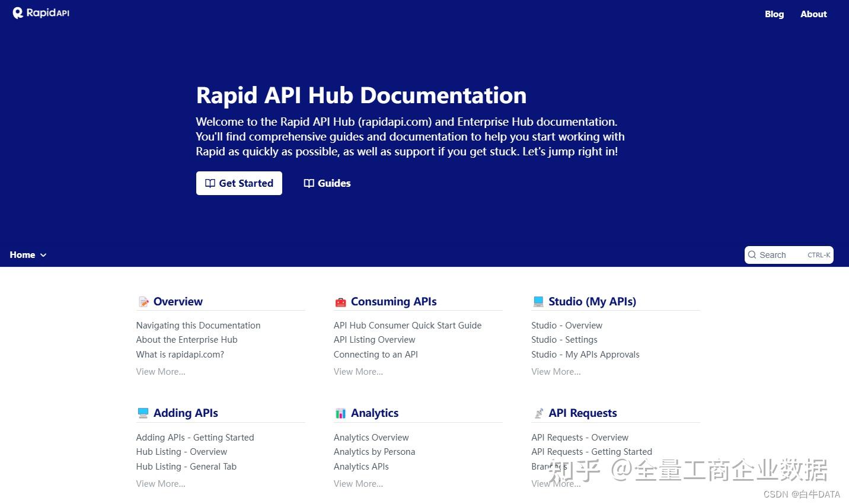
Task: Open Adding APIs - Getting Started
Action: click(x=195, y=438)
